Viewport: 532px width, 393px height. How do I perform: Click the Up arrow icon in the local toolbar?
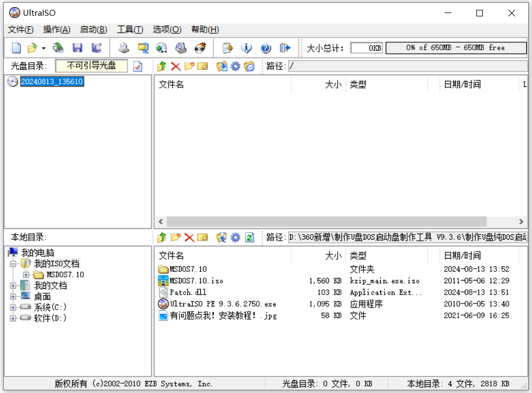(162, 237)
